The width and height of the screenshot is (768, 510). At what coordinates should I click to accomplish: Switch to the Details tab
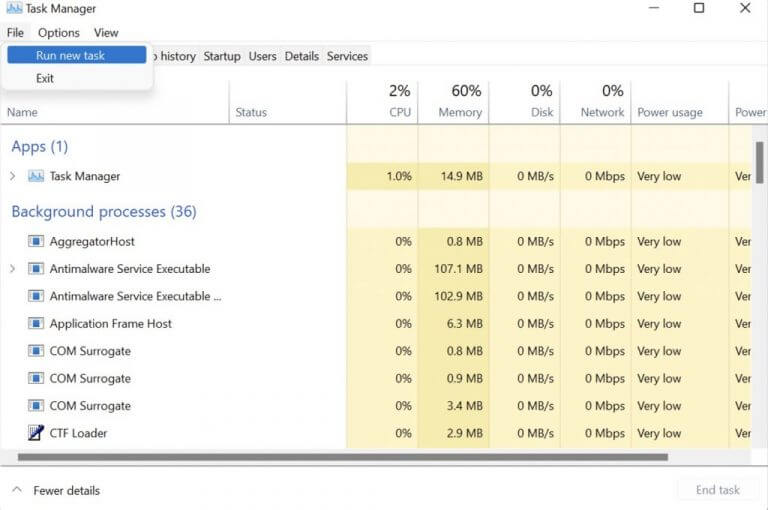coord(302,56)
